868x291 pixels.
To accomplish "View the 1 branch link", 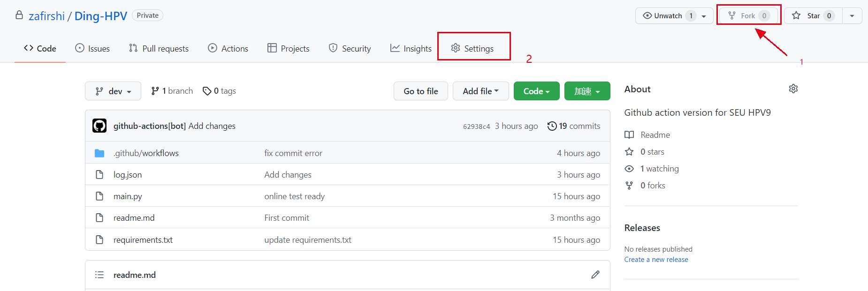I will 172,91.
